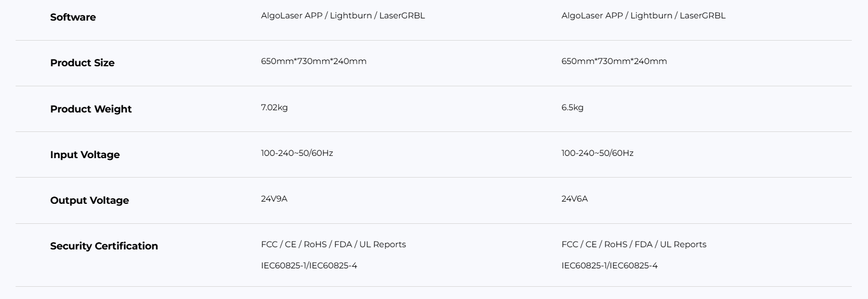Click the Security Certification row label
Viewport: 868px width, 299px height.
pos(104,246)
